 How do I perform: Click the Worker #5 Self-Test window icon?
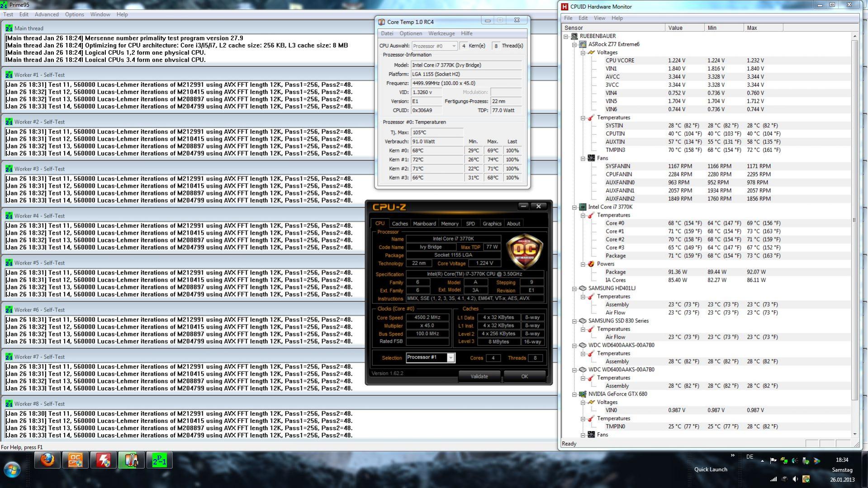point(9,263)
